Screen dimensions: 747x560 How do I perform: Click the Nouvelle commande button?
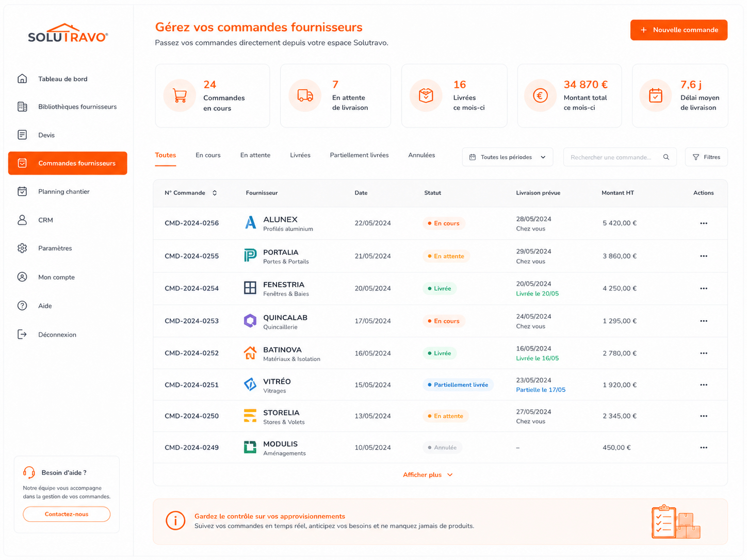point(679,30)
